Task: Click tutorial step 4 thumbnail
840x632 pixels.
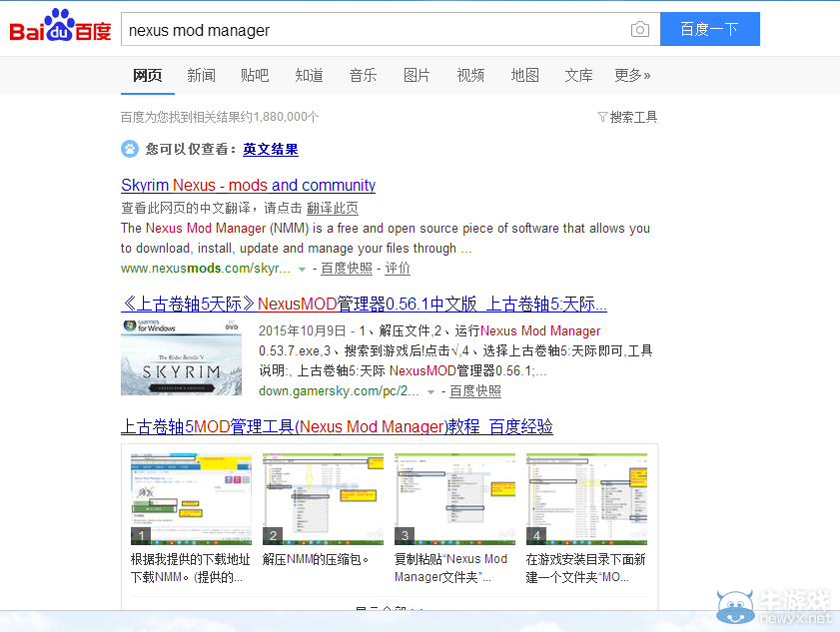Action: pyautogui.click(x=586, y=498)
